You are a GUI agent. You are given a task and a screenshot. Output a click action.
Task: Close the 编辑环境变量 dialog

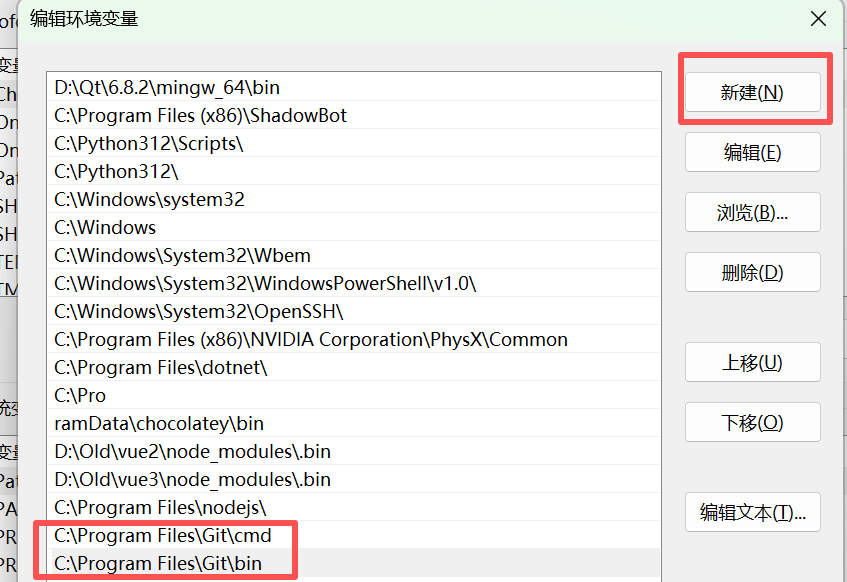point(818,18)
